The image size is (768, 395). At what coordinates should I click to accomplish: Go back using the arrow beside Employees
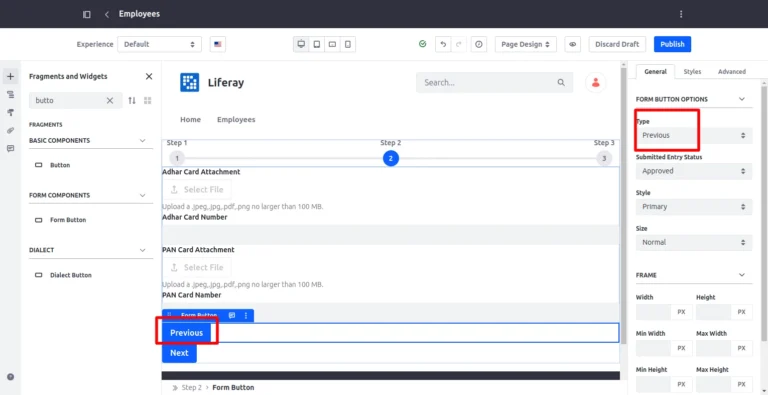pos(107,14)
